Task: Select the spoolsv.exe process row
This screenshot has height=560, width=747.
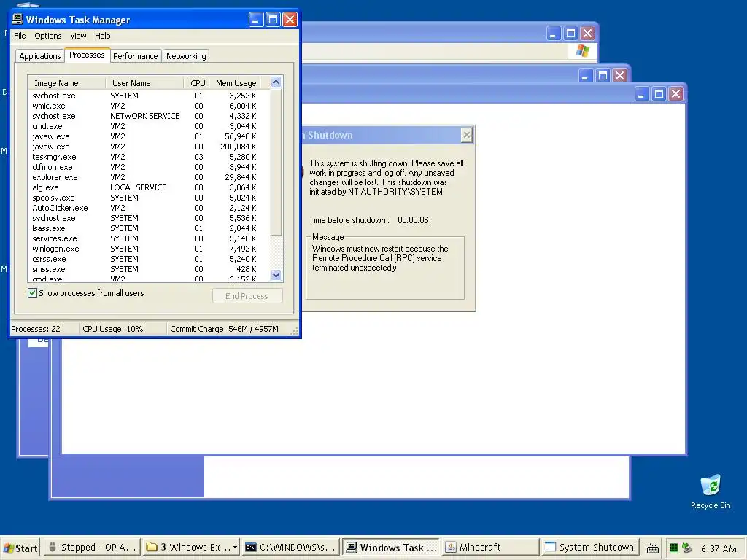Action: (x=149, y=198)
